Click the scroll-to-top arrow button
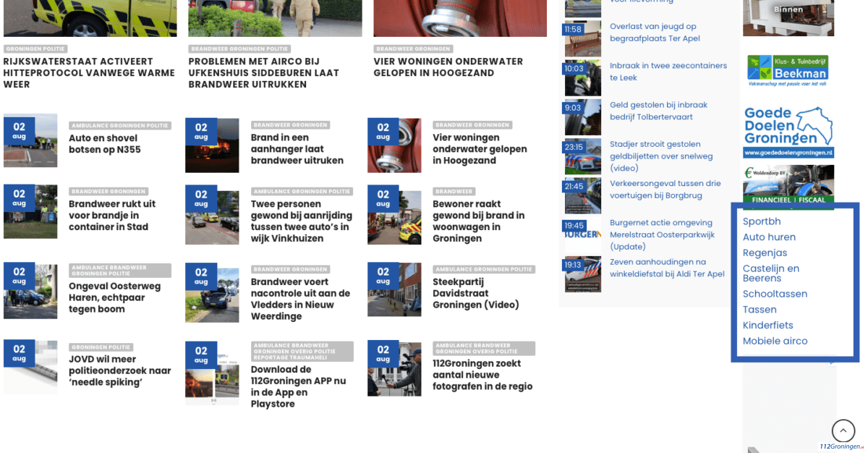Screen dimensions: 868x453 tap(843, 431)
